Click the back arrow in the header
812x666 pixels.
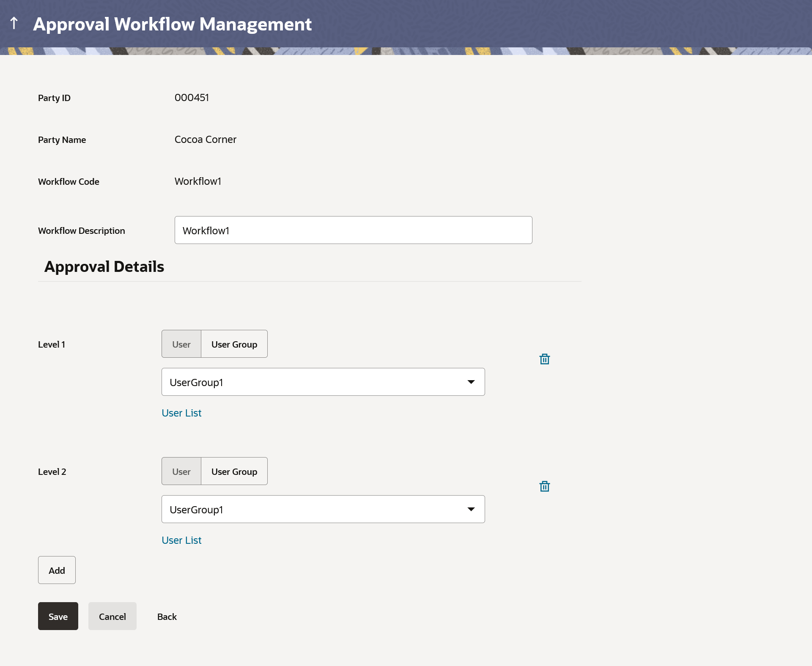14,23
